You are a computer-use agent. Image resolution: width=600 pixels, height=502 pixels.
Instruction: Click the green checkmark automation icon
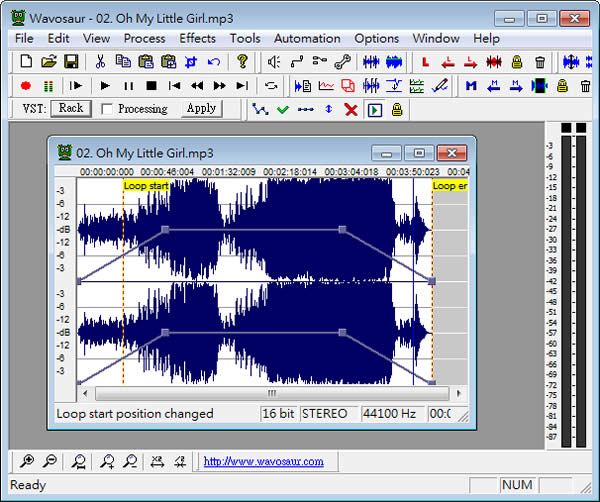(x=283, y=109)
